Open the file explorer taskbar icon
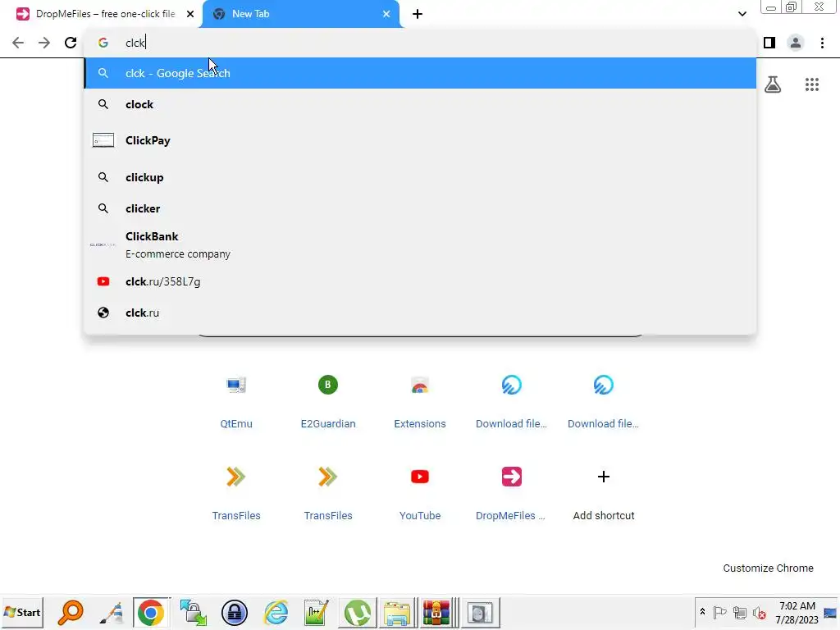Viewport: 840px width, 630px height. [397, 613]
